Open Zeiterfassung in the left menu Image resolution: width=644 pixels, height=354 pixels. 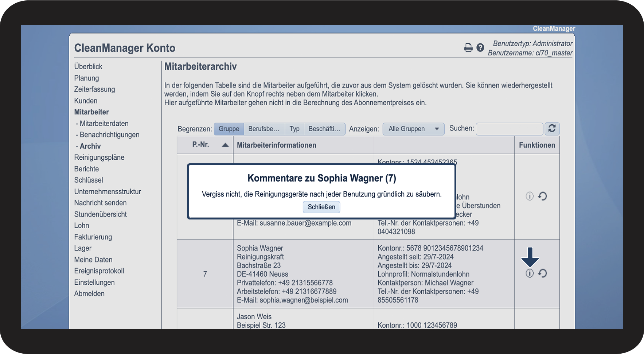click(x=94, y=89)
